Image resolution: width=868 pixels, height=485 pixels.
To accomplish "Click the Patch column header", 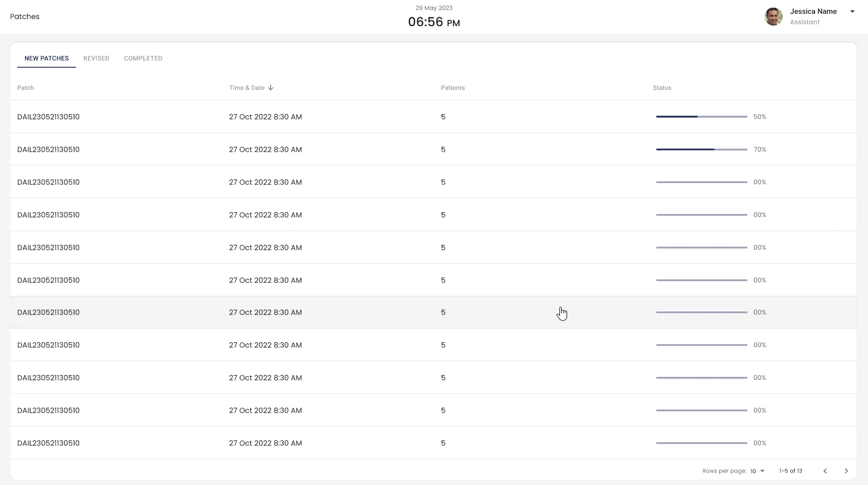I will pyautogui.click(x=26, y=88).
